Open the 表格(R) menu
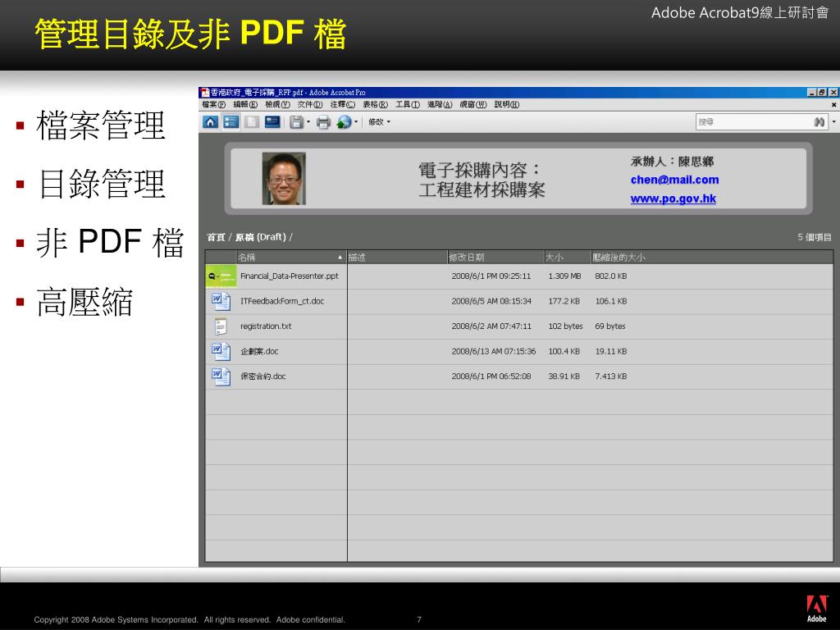Image resolution: width=840 pixels, height=630 pixels. [375, 104]
